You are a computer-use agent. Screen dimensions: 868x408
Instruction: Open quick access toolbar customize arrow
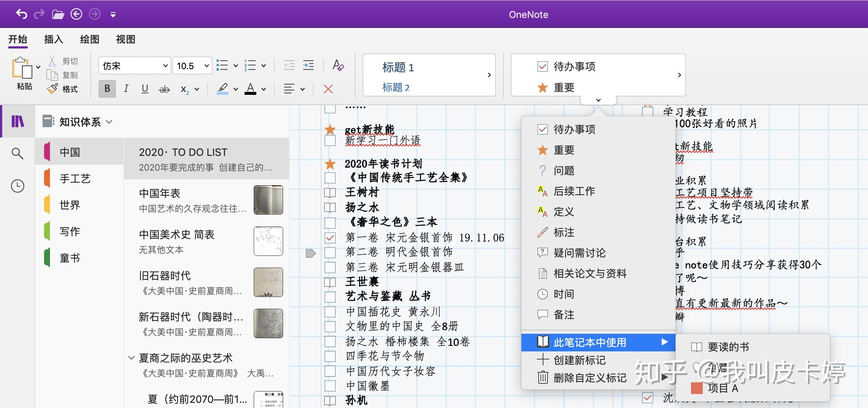click(113, 15)
